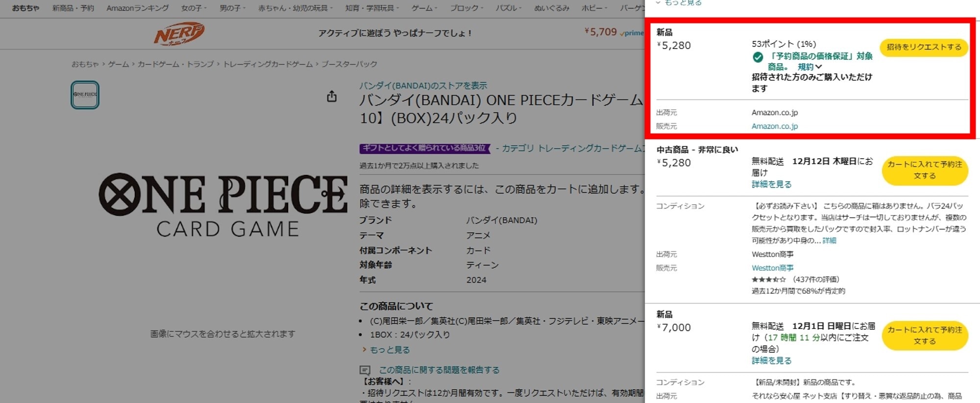The width and height of the screenshot is (980, 403).
Task: Click breadcrumb トレーディングカードゲーム
Action: [268, 64]
